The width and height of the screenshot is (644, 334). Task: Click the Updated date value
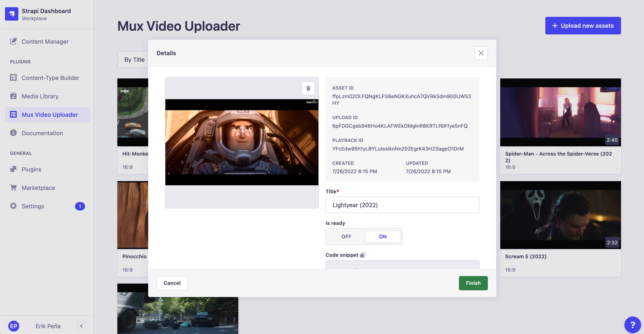click(428, 172)
